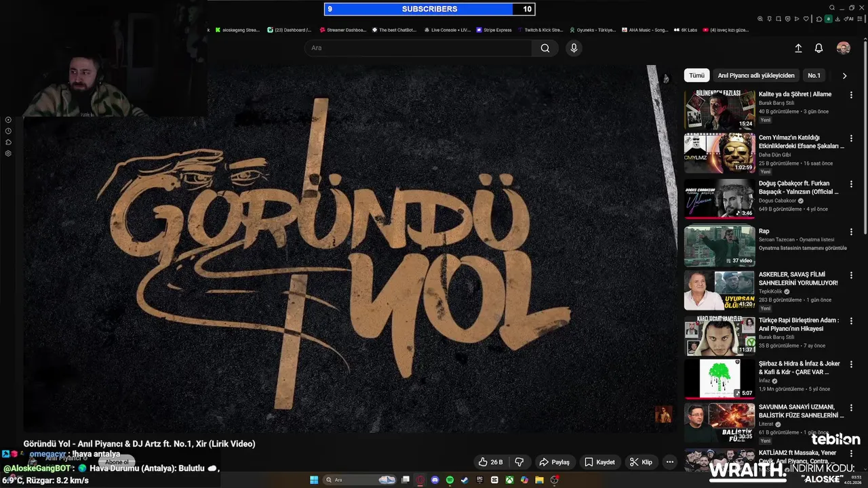Open more actions ellipsis under video
The height and width of the screenshot is (488, 868).
[670, 462]
